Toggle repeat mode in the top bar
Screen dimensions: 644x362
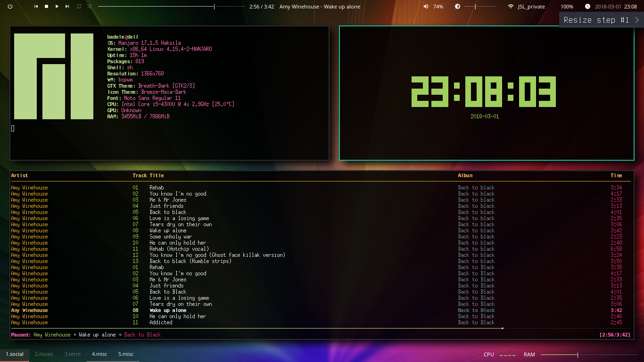tap(79, 7)
